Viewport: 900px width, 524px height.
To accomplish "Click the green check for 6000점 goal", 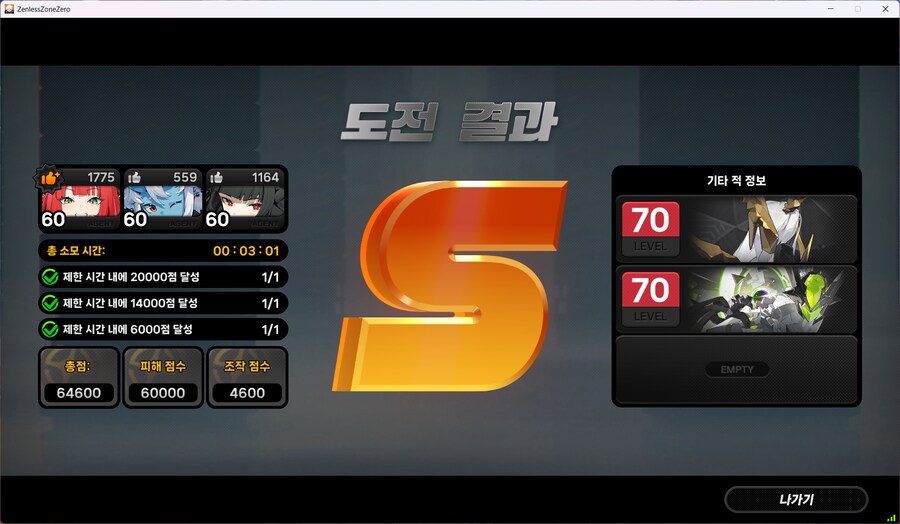I will pyautogui.click(x=50, y=329).
